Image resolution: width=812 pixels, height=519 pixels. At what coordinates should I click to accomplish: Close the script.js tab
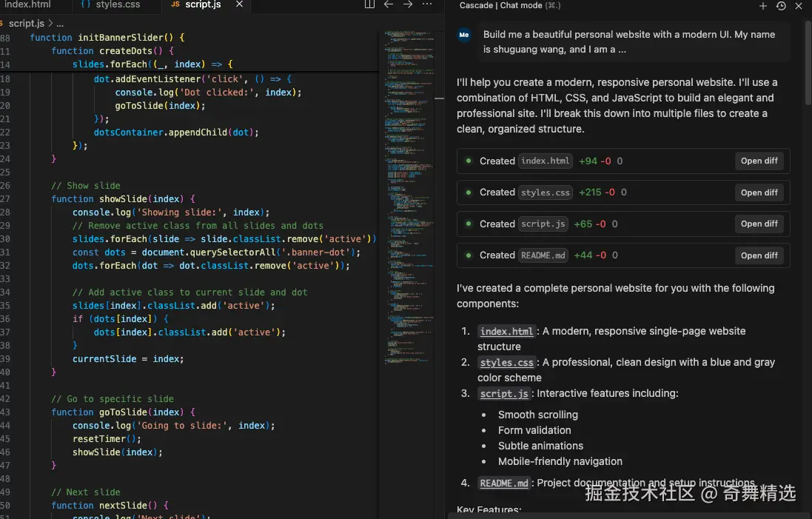(239, 4)
